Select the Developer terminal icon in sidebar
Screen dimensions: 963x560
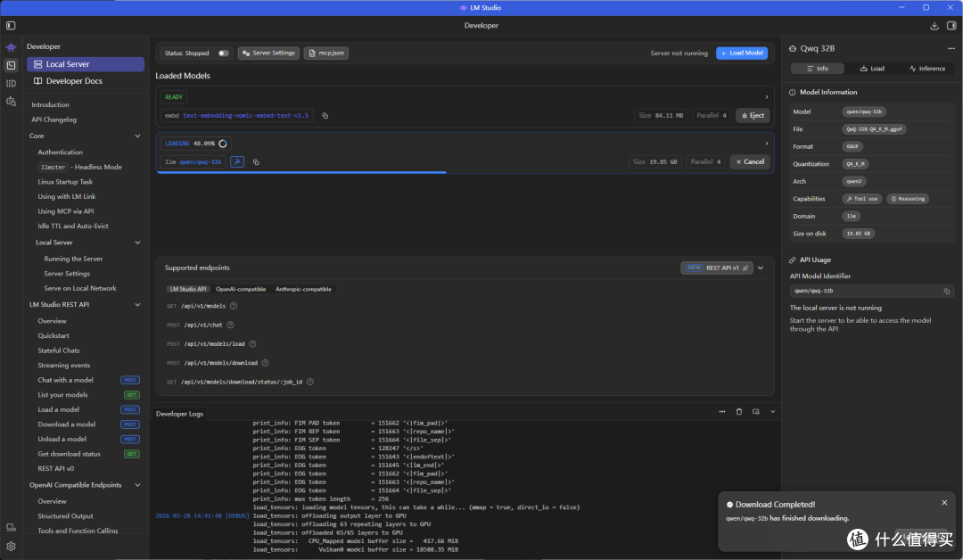[x=11, y=65]
